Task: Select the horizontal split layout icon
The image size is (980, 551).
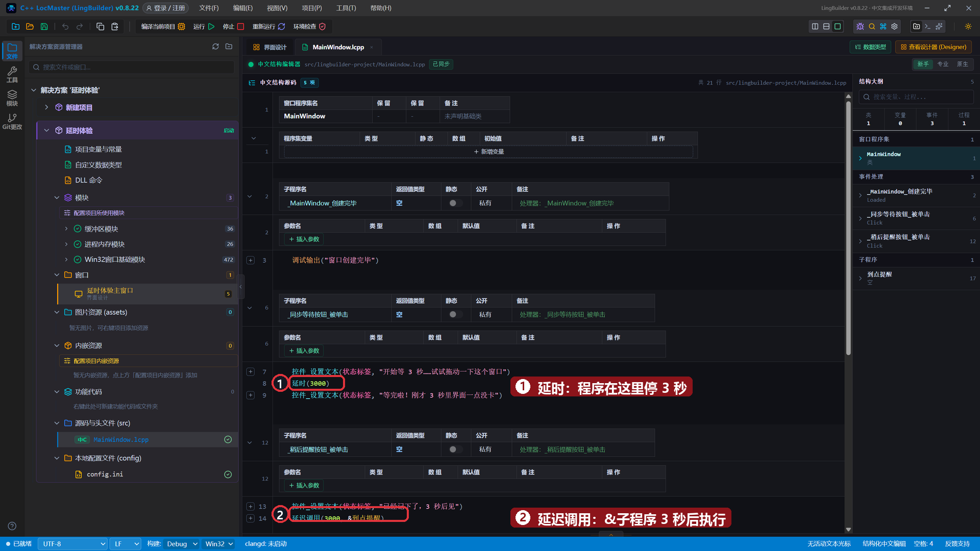Action: click(826, 27)
